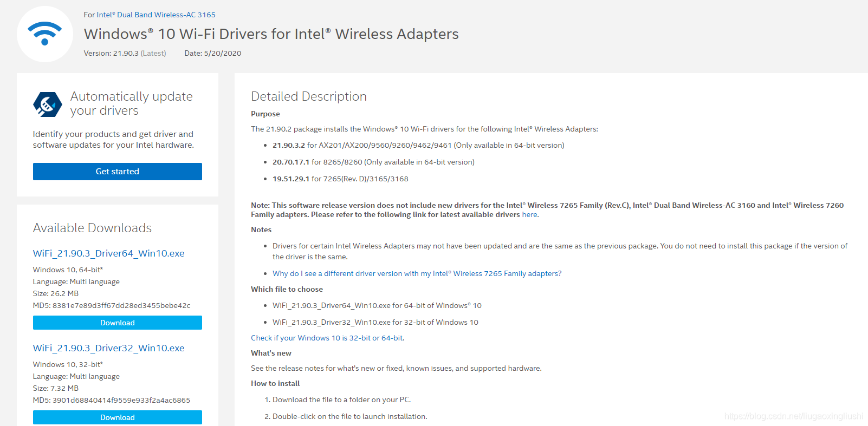
Task: Download the 32-bit Windows 10 driver
Action: click(x=118, y=417)
